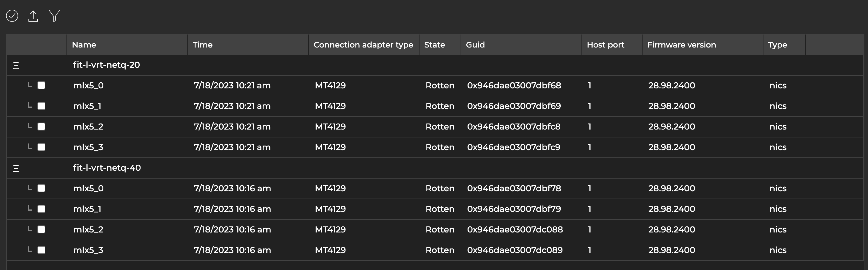Screen dimensions: 868x270
Task: Tick checkbox for GUID ending dc089
Action: [41, 250]
